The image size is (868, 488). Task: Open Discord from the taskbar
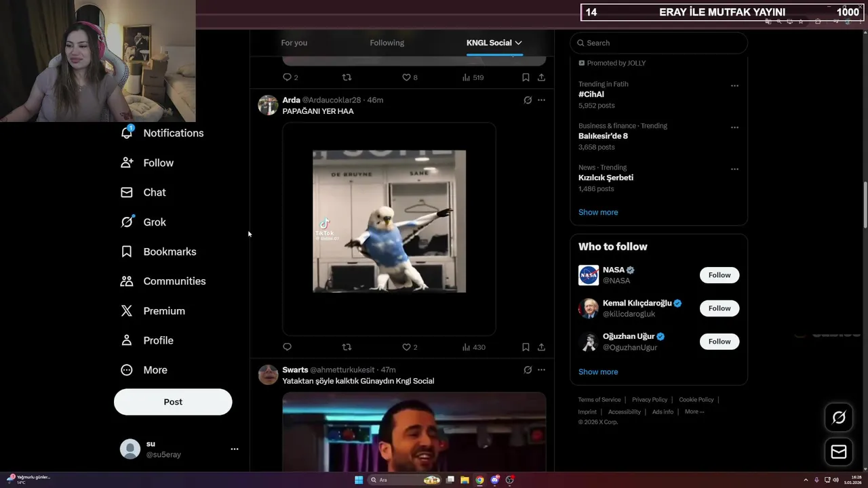point(495,480)
